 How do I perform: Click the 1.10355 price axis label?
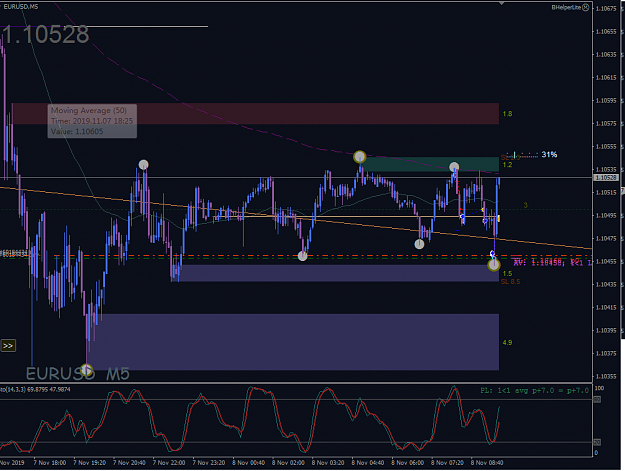[606, 376]
